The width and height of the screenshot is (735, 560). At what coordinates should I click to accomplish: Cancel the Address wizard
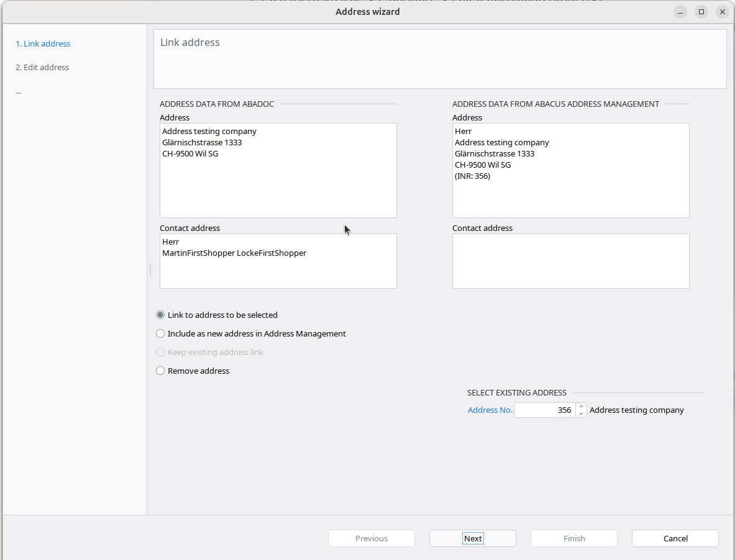pyautogui.click(x=675, y=538)
